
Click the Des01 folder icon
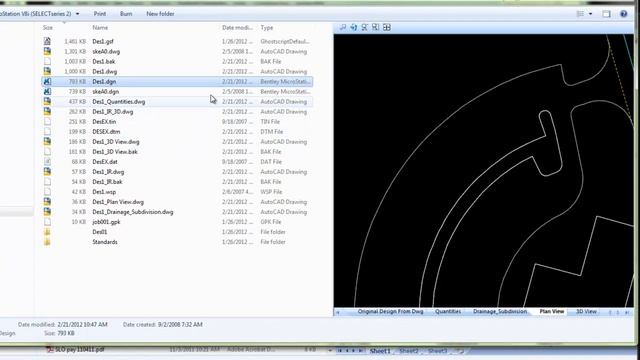pos(47,232)
